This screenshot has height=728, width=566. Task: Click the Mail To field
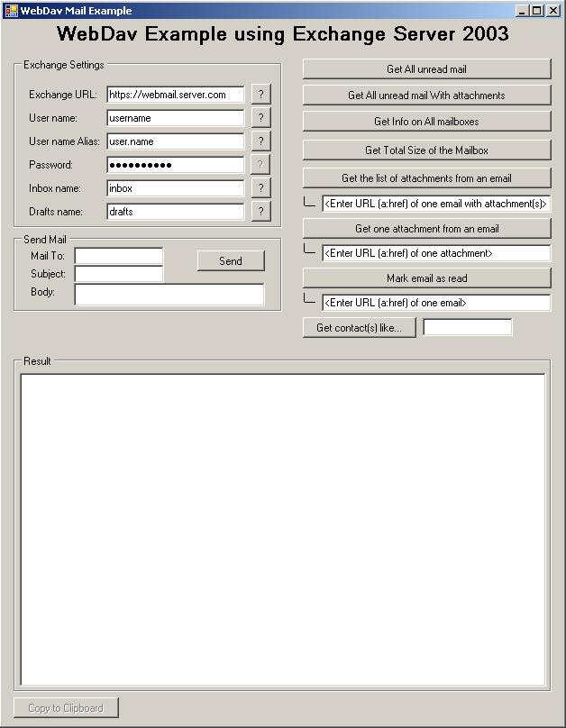pos(119,256)
